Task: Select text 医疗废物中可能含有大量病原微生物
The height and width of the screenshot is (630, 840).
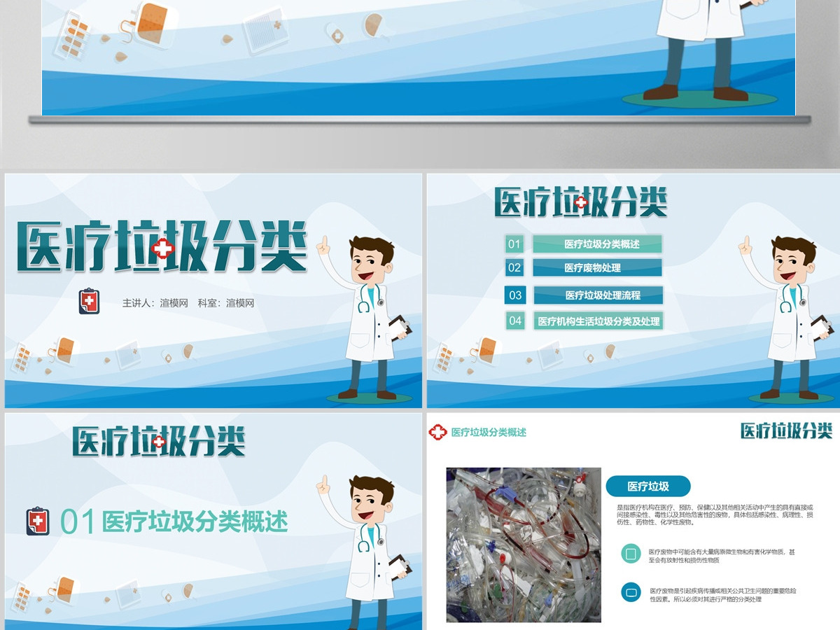Action: pos(722,556)
